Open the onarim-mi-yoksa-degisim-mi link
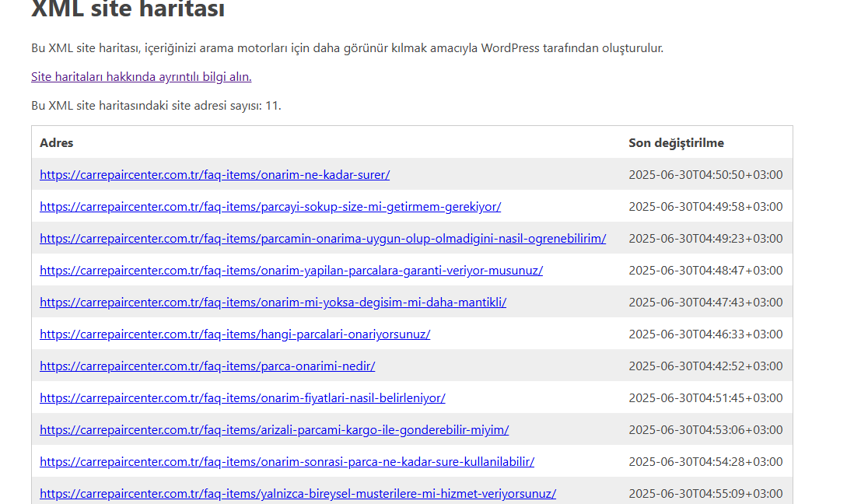This screenshot has height=504, width=847. coord(273,303)
